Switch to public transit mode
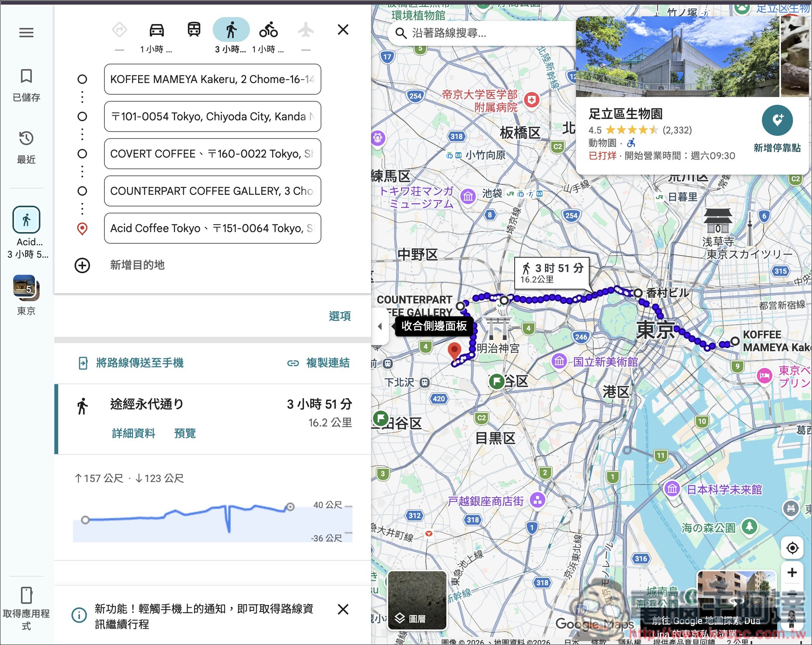 pyautogui.click(x=194, y=30)
